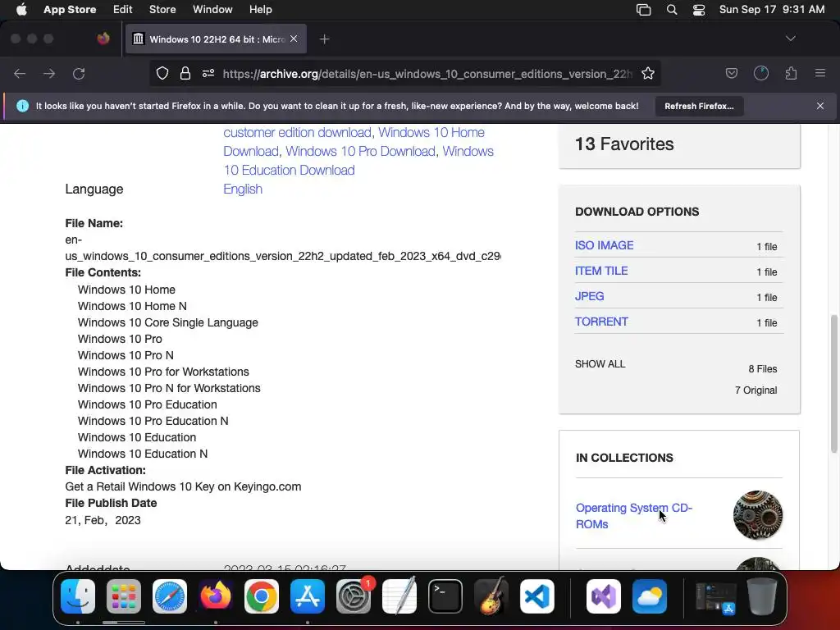This screenshot has height=630, width=840.
Task: Click 'Windows 10 Core Single Language' text
Action: coord(167,322)
